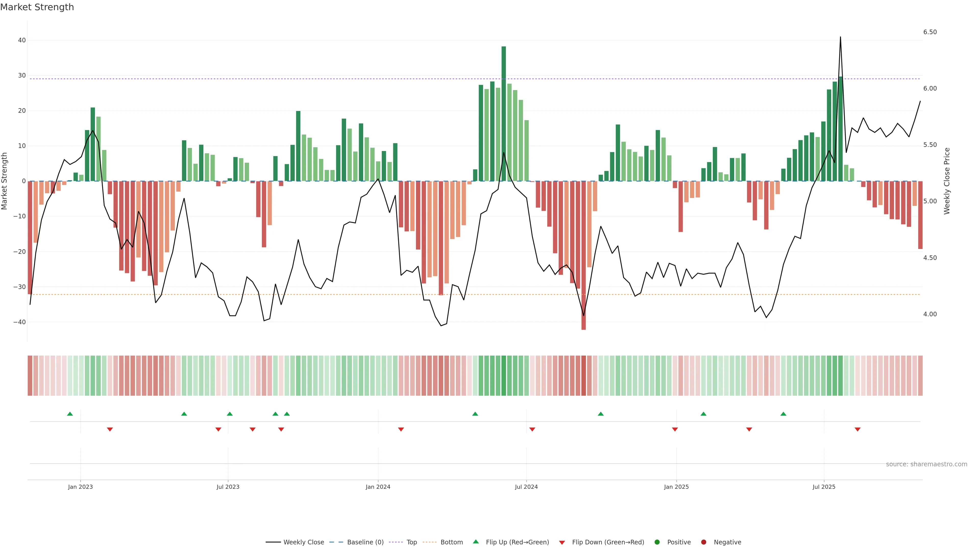Click the green Positive legend dot
The width and height of the screenshot is (980, 551).
(x=657, y=542)
